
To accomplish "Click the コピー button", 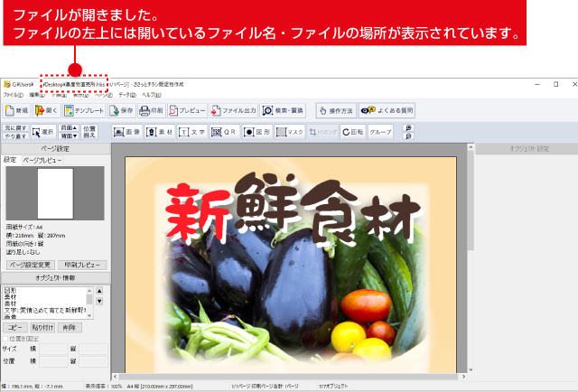I will point(15,328).
